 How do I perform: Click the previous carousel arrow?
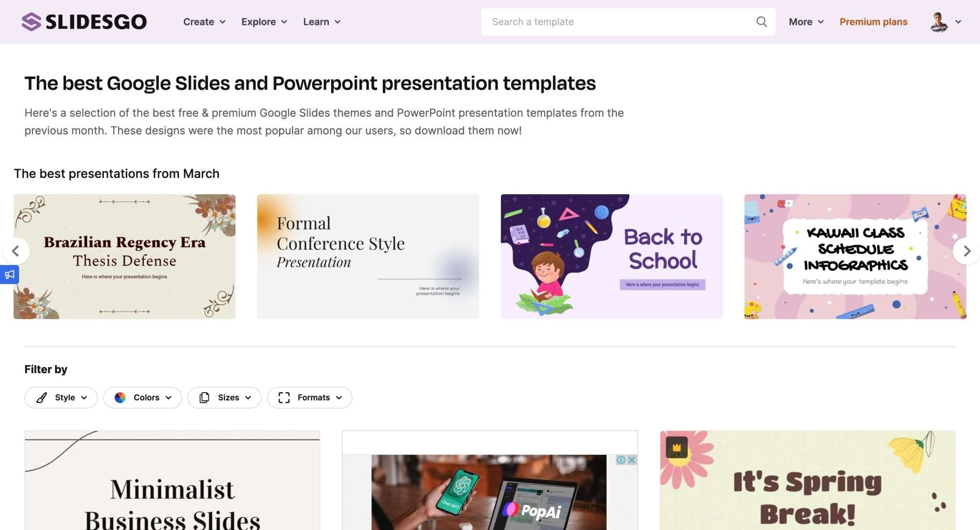(x=16, y=251)
